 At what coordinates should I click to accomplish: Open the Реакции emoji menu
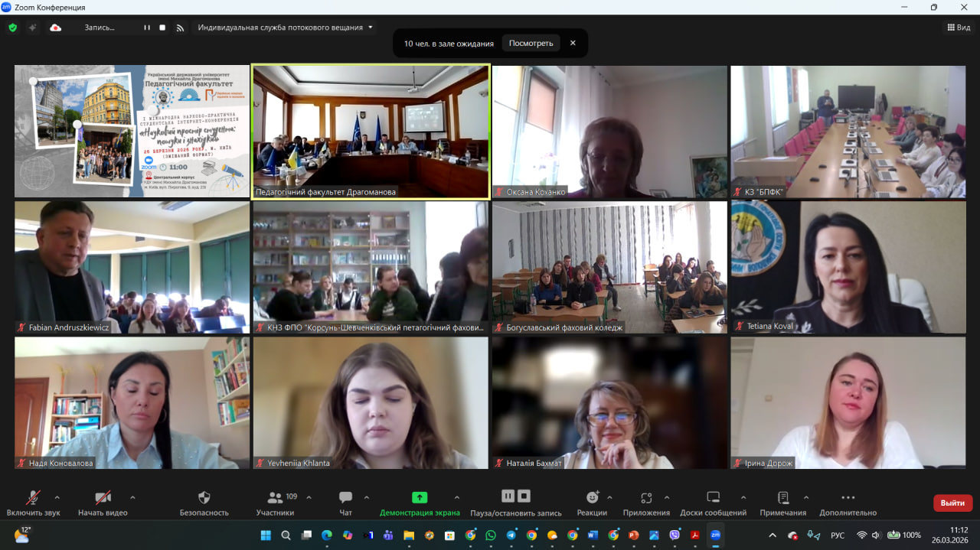point(592,498)
